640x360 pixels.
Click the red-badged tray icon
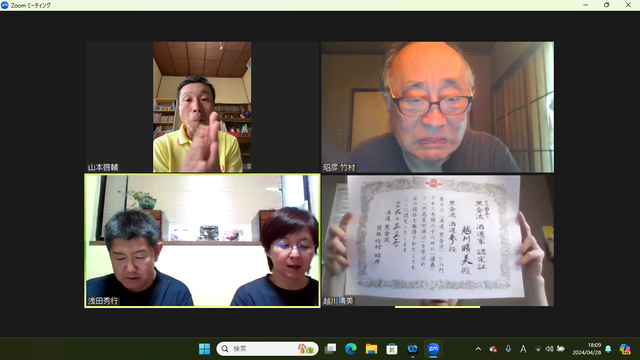click(493, 349)
